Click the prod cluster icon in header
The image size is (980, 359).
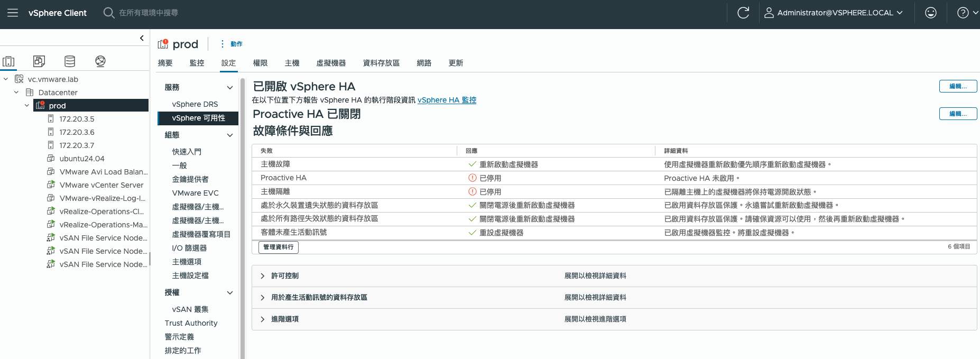pos(163,44)
